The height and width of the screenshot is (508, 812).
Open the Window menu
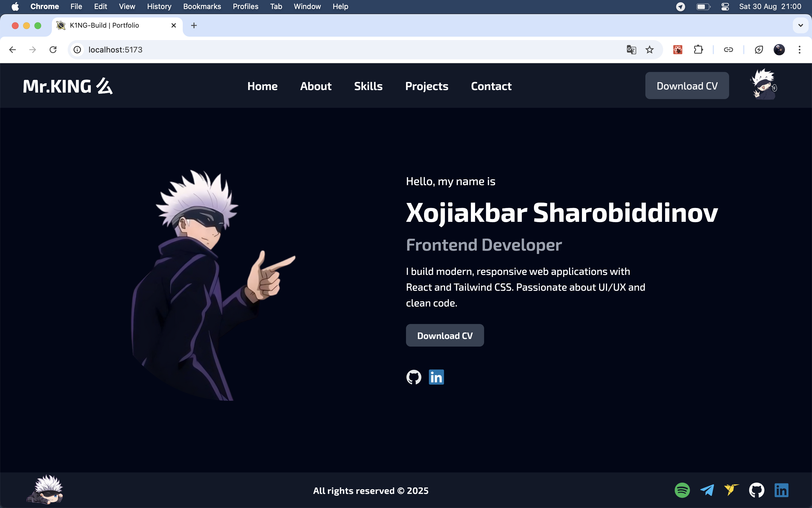(307, 7)
